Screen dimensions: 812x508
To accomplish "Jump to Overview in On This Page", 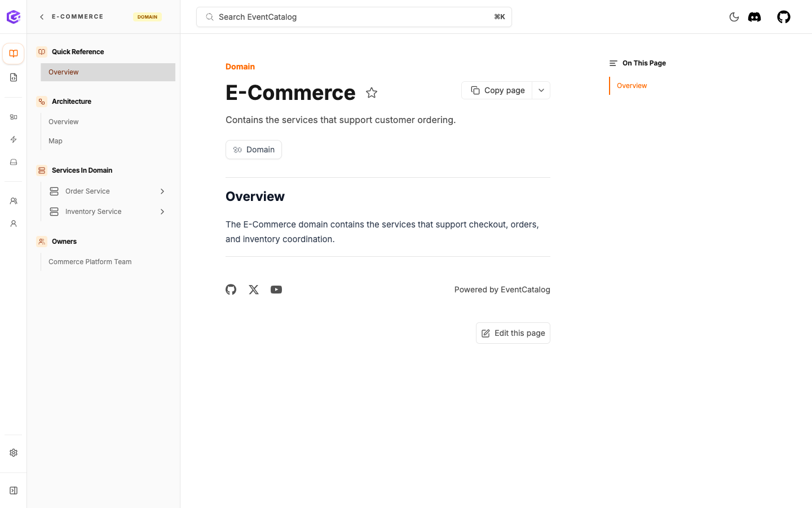I will coord(632,86).
